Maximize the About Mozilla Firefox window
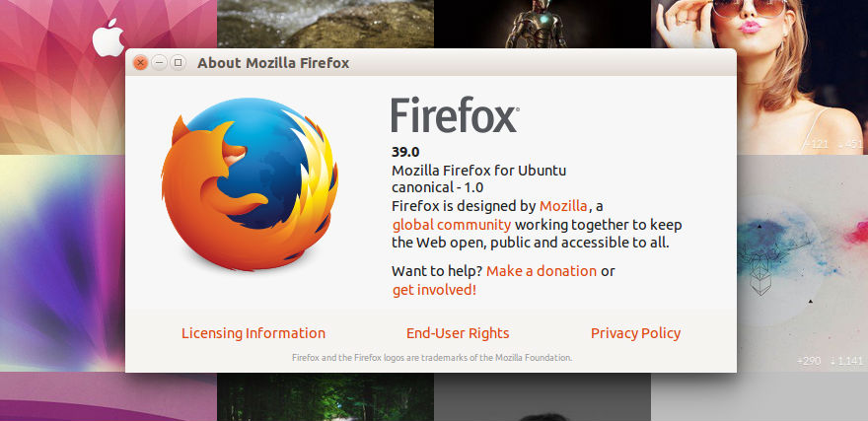Screen dimensions: 868x421 tap(178, 63)
